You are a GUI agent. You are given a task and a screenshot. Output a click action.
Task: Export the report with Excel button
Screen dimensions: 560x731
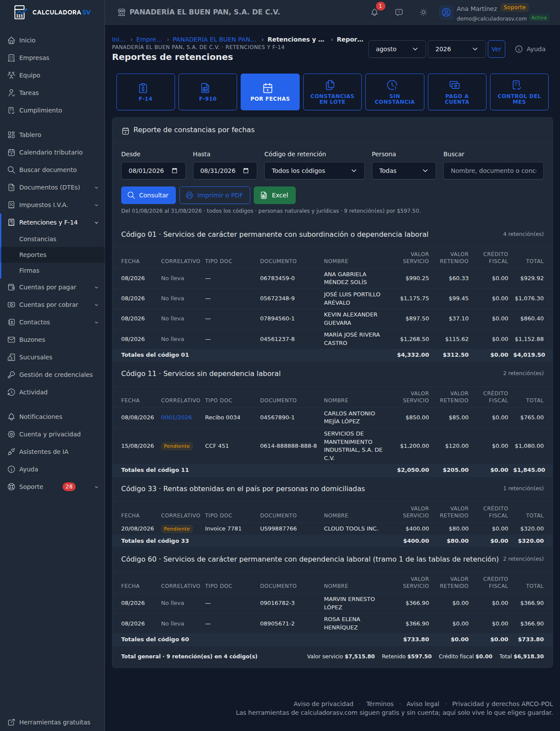(275, 195)
